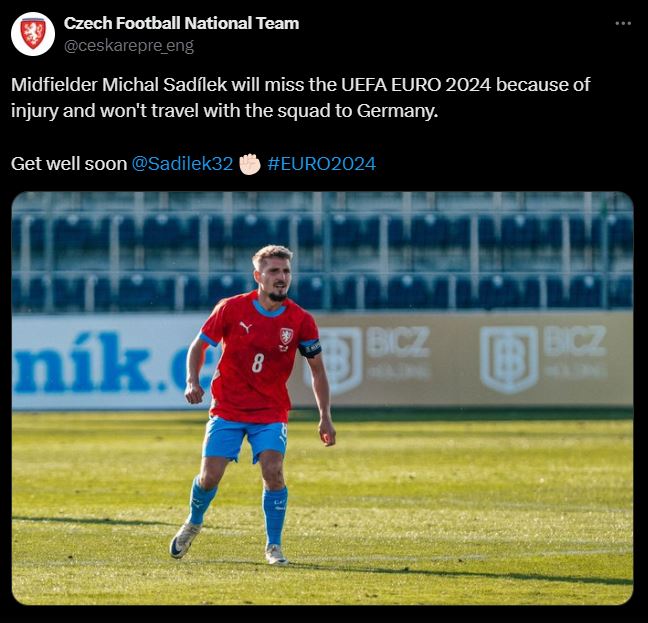Open the @Sadilek32 mention link
The width and height of the screenshot is (648, 623).
coord(182,164)
